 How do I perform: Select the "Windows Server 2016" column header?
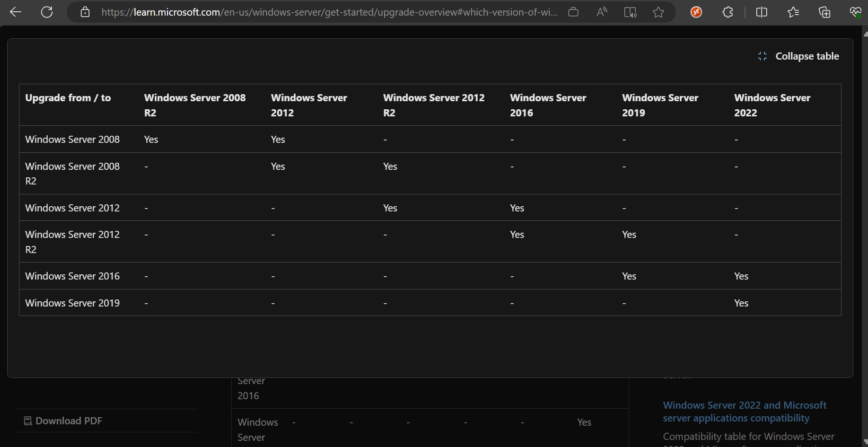[548, 105]
